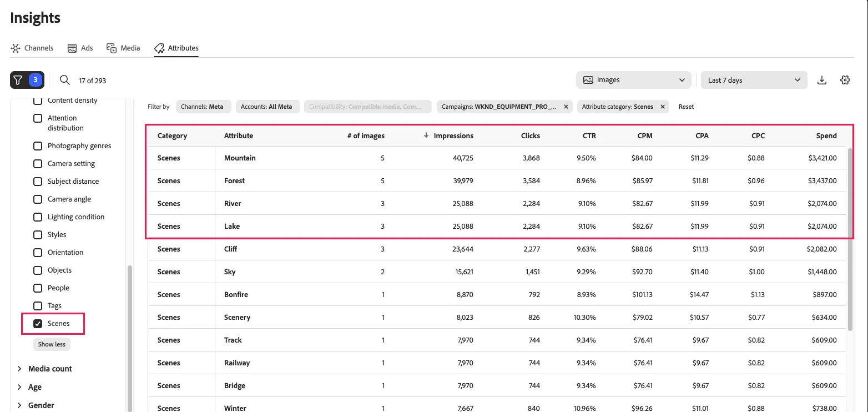Remove the Attribute category Scenes filter
Image resolution: width=868 pixels, height=412 pixels.
click(663, 107)
